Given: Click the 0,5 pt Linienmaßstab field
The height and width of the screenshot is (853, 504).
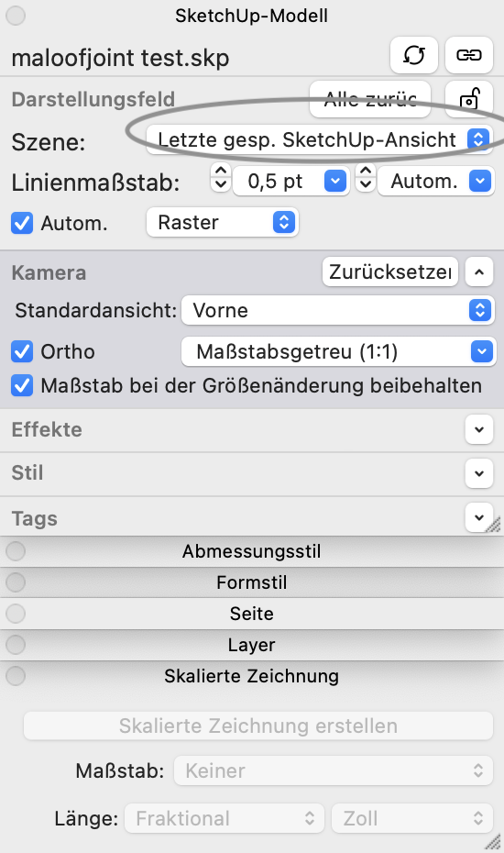Looking at the screenshot, I should point(290,182).
